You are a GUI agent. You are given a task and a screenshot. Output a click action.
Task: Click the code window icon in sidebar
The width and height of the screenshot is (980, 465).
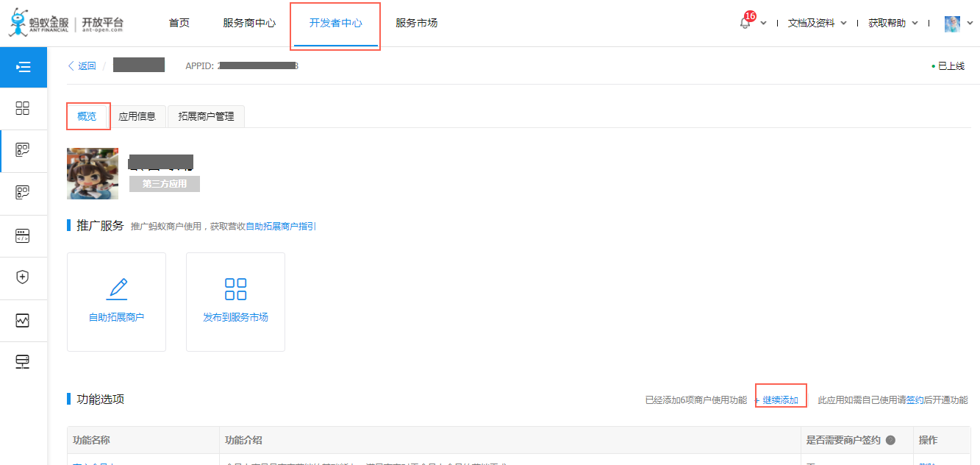23,236
